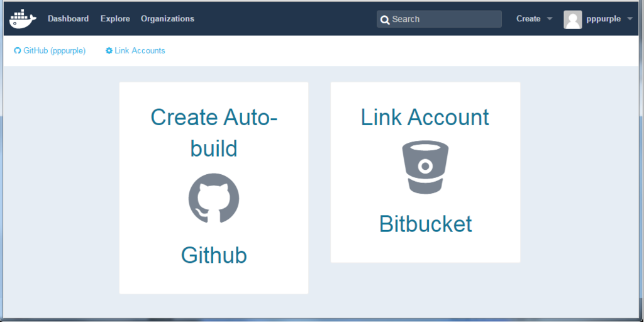Focus the Search input field
644x322 pixels.
[x=439, y=19]
